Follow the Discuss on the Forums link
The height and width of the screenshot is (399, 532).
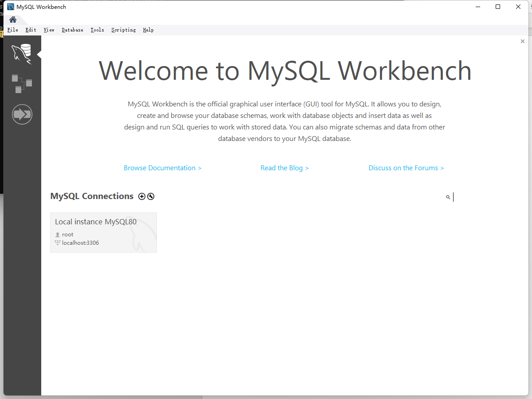coord(406,168)
